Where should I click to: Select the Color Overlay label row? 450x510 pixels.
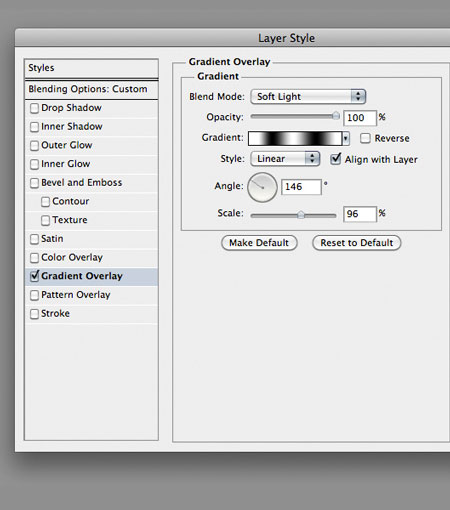point(91,258)
